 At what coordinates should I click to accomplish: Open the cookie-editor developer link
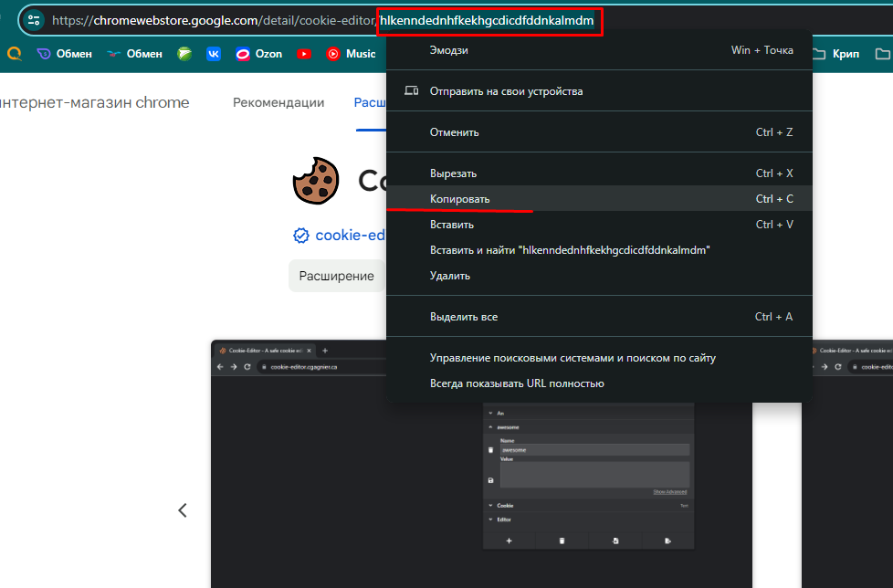pos(349,235)
